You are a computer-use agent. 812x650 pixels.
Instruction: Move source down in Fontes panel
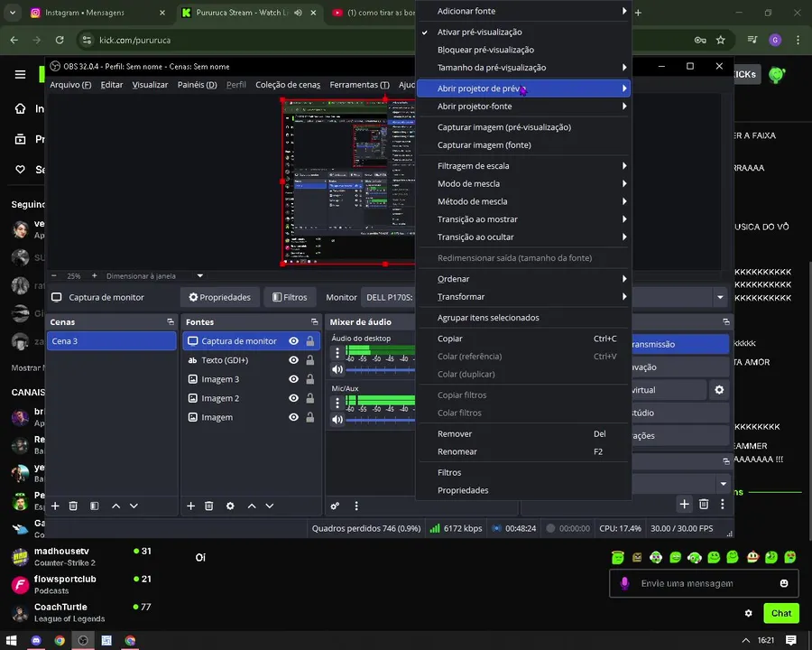[269, 506]
